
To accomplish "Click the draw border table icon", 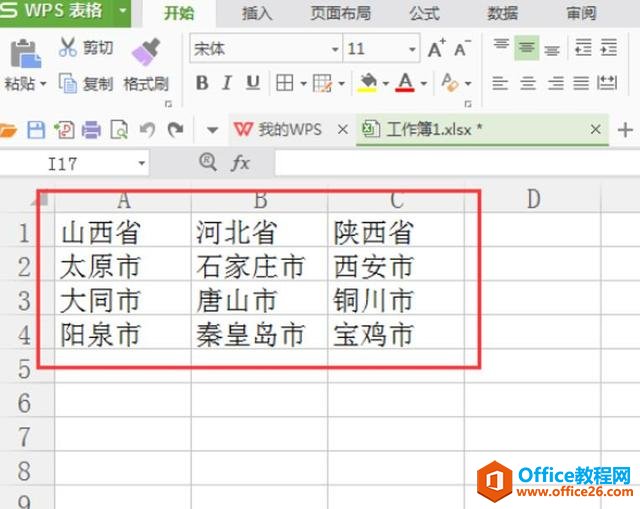I will [322, 83].
